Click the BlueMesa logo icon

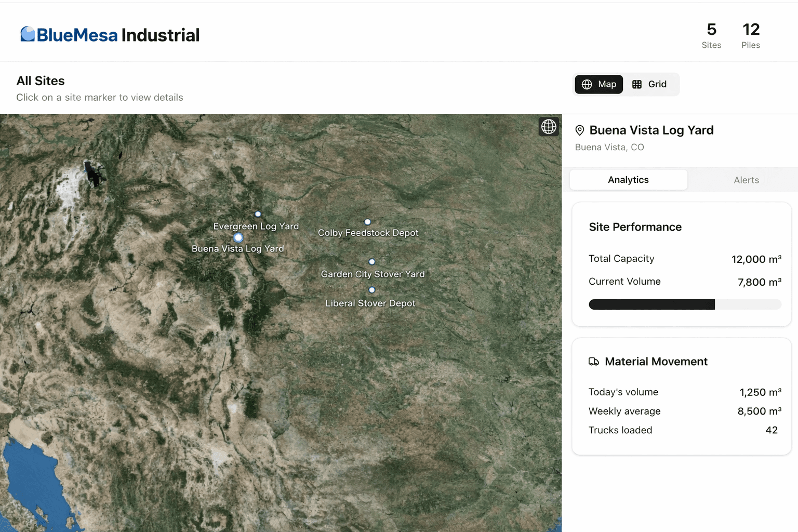28,33
